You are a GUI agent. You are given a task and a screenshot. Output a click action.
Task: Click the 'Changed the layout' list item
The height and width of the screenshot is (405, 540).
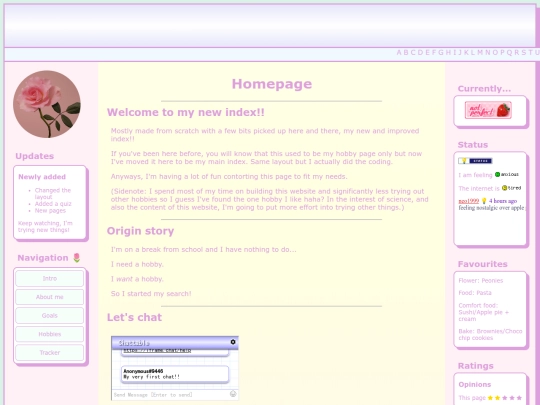tap(52, 194)
